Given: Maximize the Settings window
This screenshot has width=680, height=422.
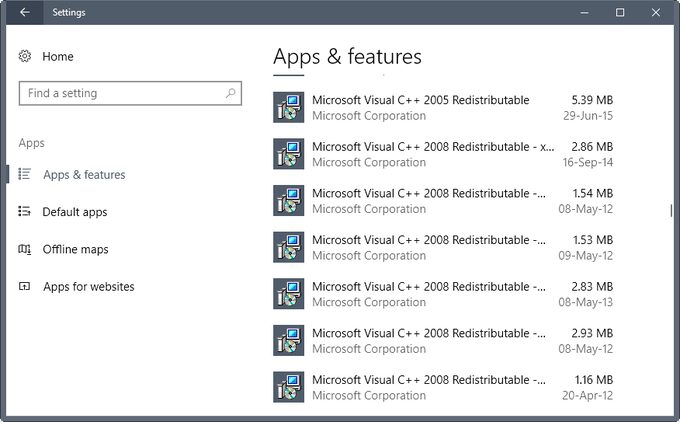Looking at the screenshot, I should click(x=620, y=12).
